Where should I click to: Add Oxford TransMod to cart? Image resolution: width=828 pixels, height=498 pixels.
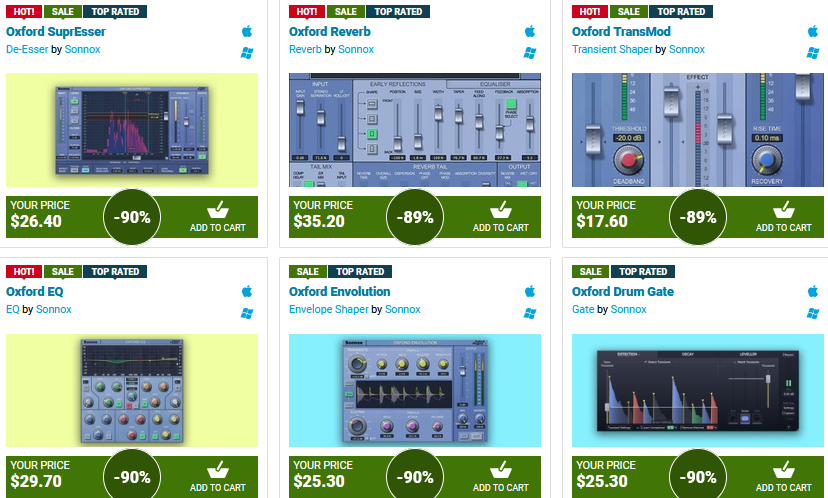coord(784,217)
